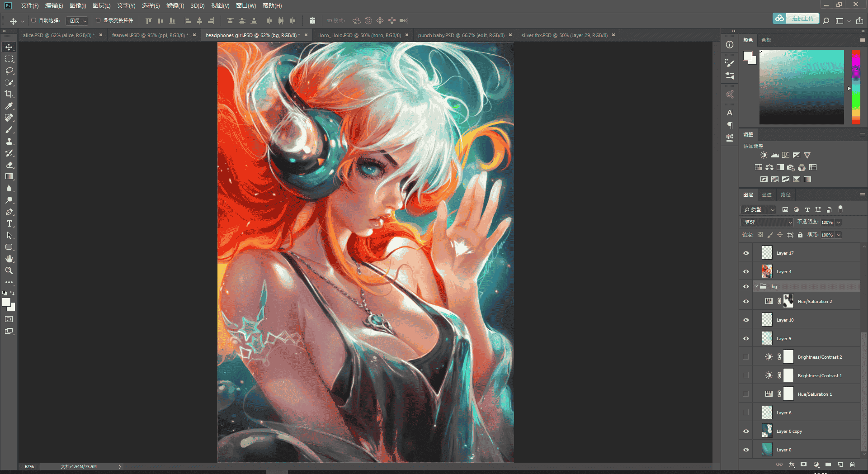This screenshot has width=868, height=474.
Task: Add layer style with fx icon
Action: 792,465
